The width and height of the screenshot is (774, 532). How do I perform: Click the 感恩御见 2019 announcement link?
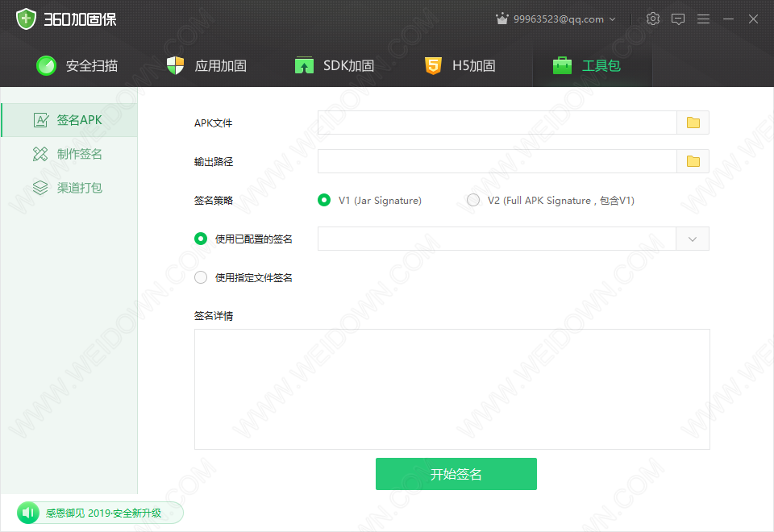pos(104,513)
